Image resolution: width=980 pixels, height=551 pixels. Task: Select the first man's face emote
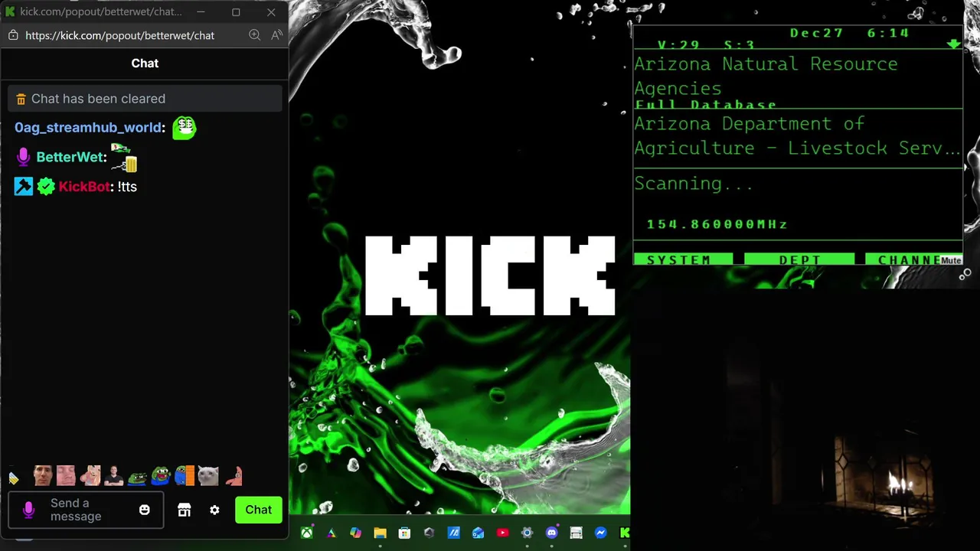[x=43, y=476]
